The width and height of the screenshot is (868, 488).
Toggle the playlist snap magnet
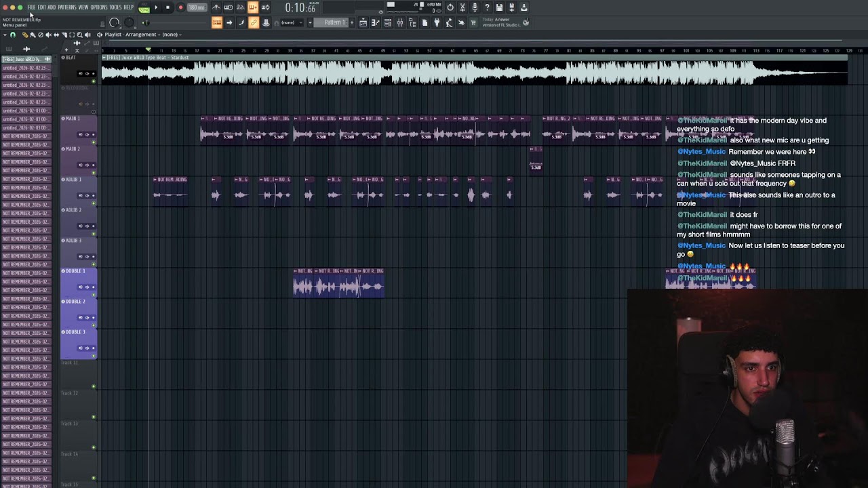[13, 35]
